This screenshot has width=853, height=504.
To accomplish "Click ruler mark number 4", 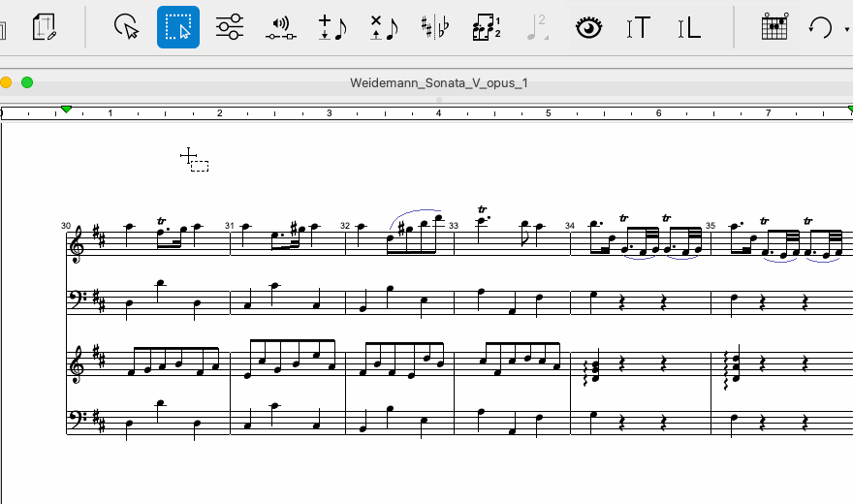I will coord(438,113).
